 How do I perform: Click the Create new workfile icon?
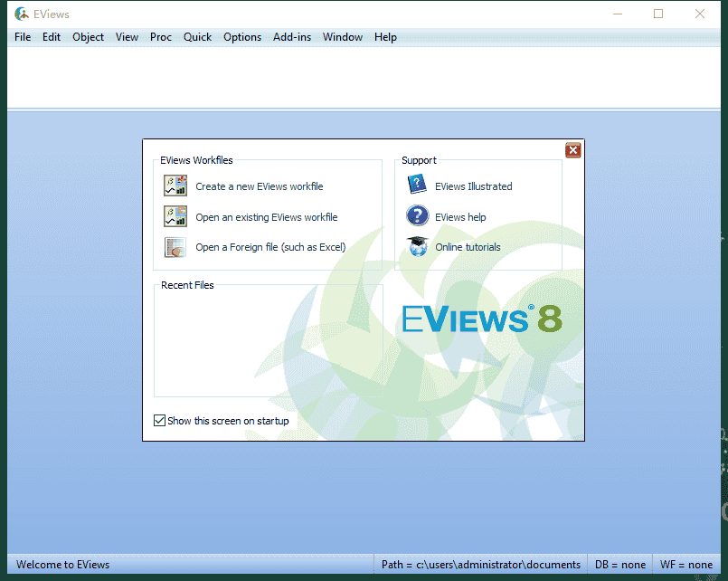tap(175, 186)
